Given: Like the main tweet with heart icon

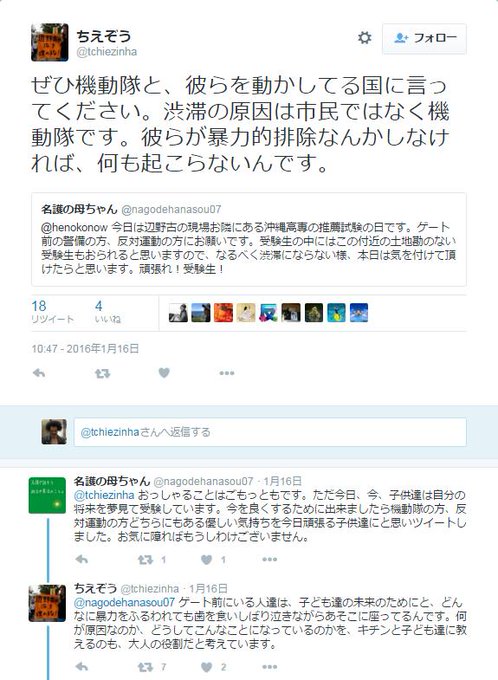Looking at the screenshot, I should [x=164, y=373].
